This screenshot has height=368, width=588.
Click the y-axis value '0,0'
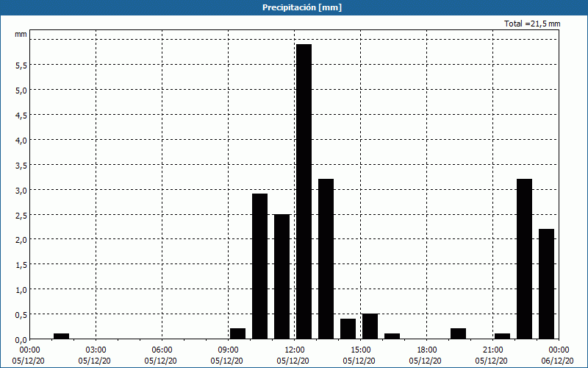(21, 340)
